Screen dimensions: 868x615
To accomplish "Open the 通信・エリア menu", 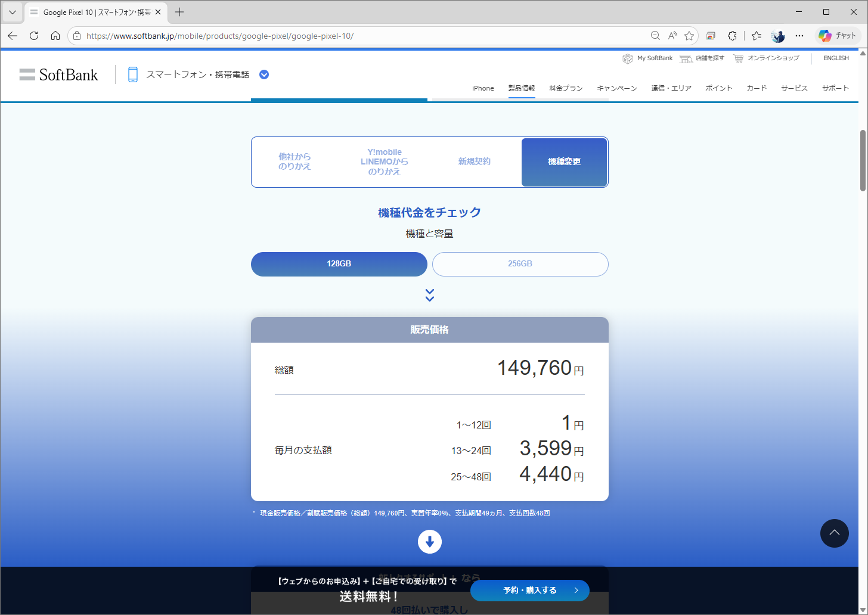I will pyautogui.click(x=671, y=88).
